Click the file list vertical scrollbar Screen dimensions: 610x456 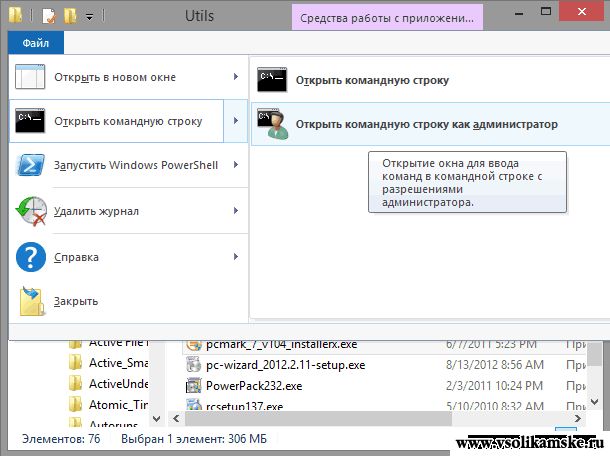point(595,380)
